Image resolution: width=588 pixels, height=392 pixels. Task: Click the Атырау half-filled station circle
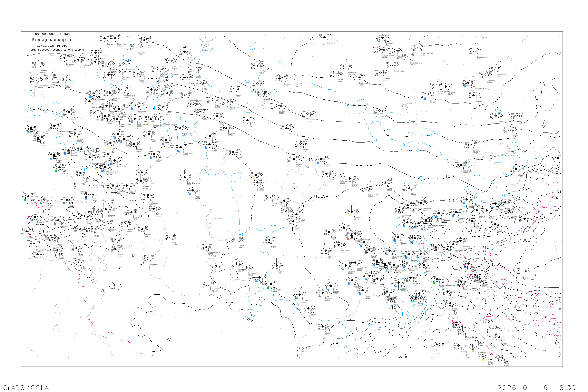click(x=210, y=144)
